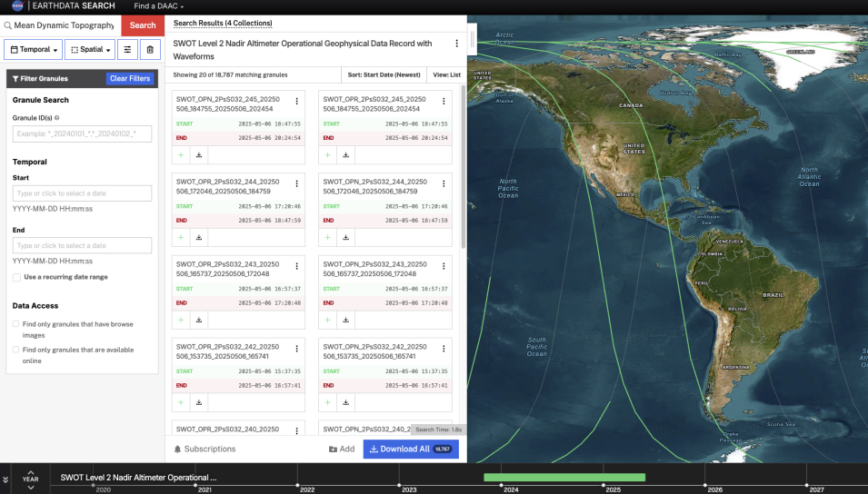Click the SWOT_OPN_2PsS032_240 granule title

pos(366,430)
